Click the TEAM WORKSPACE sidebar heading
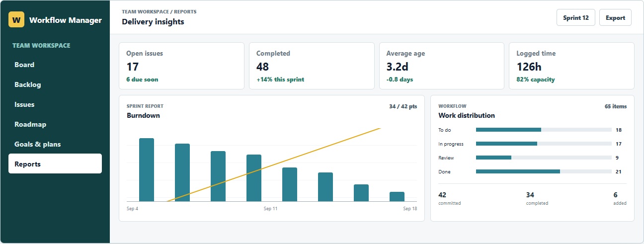 (x=41, y=45)
